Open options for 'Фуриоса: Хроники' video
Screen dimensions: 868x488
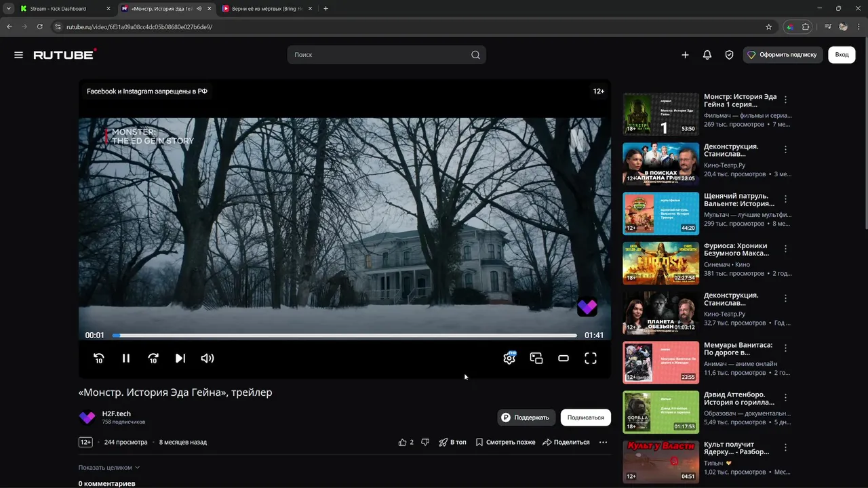coord(786,249)
